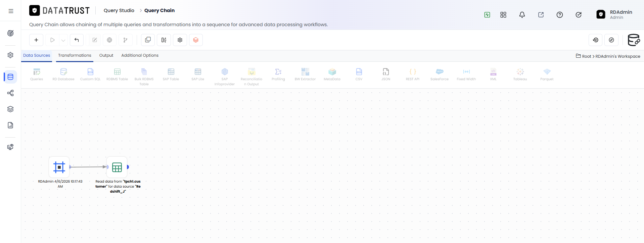Select the RD Database data source
The width and height of the screenshot is (644, 243).
pos(63,75)
